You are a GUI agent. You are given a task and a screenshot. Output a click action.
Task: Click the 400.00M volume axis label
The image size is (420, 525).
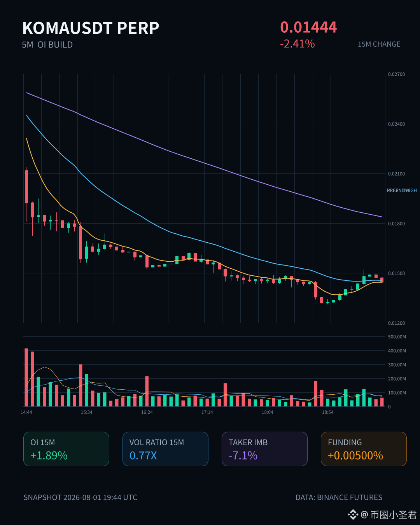point(397,351)
